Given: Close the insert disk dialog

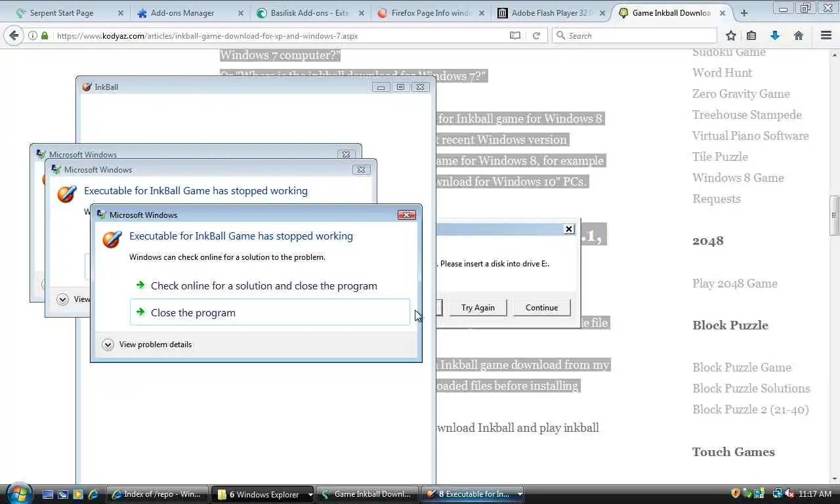Looking at the screenshot, I should coord(569,229).
